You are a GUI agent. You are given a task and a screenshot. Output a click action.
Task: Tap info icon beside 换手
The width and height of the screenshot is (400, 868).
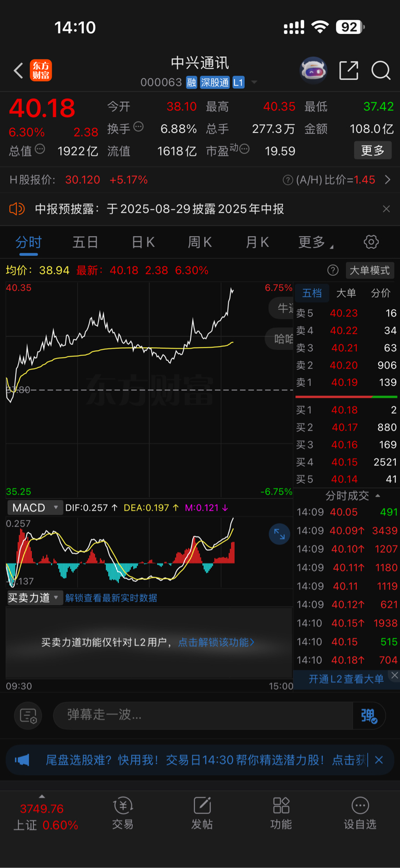click(139, 126)
